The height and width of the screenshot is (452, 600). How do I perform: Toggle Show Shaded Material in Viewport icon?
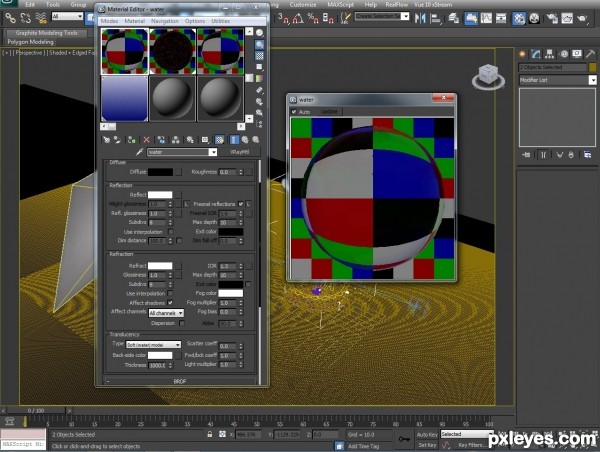coord(219,140)
